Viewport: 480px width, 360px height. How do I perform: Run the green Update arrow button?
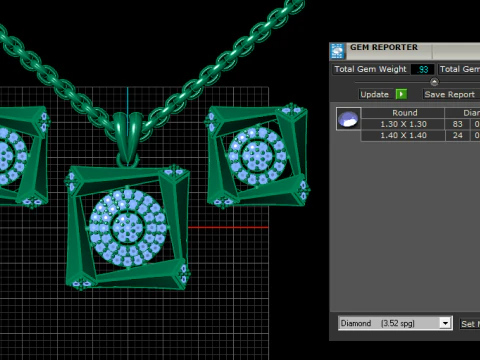tap(401, 94)
